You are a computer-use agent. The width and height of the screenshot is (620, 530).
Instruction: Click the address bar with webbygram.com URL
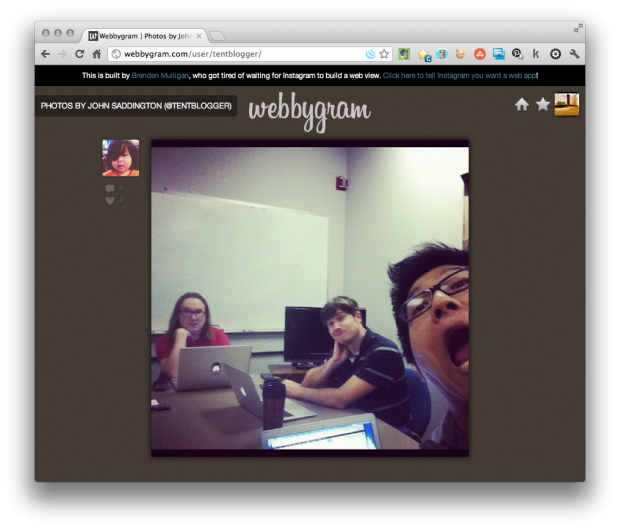[250, 54]
